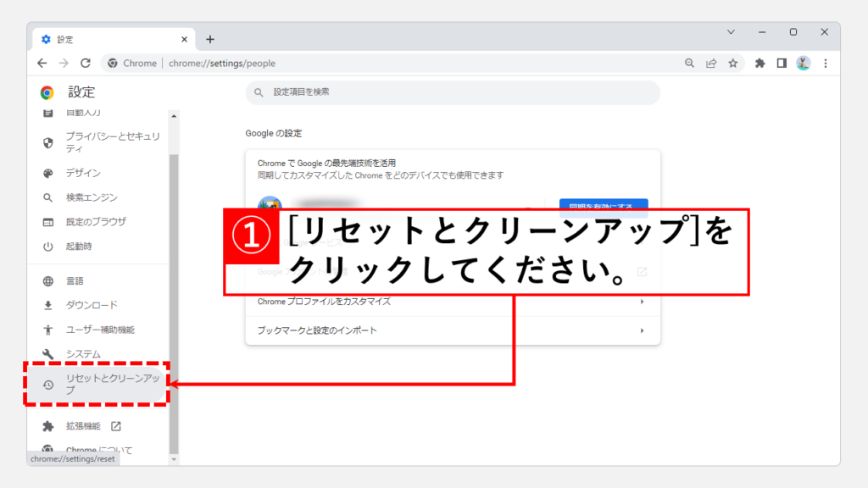Select the 設定 browser tab
This screenshot has height=488, width=868.
click(114, 39)
